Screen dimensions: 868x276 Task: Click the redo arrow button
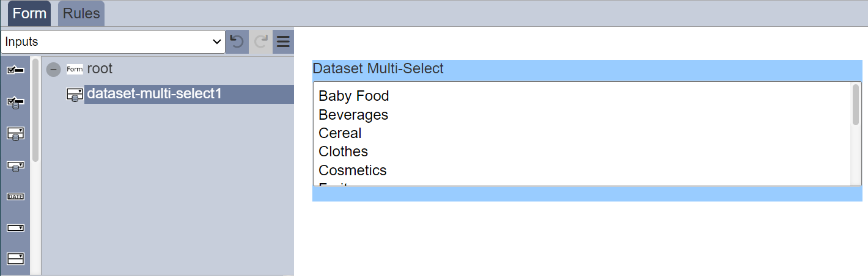pyautogui.click(x=261, y=42)
